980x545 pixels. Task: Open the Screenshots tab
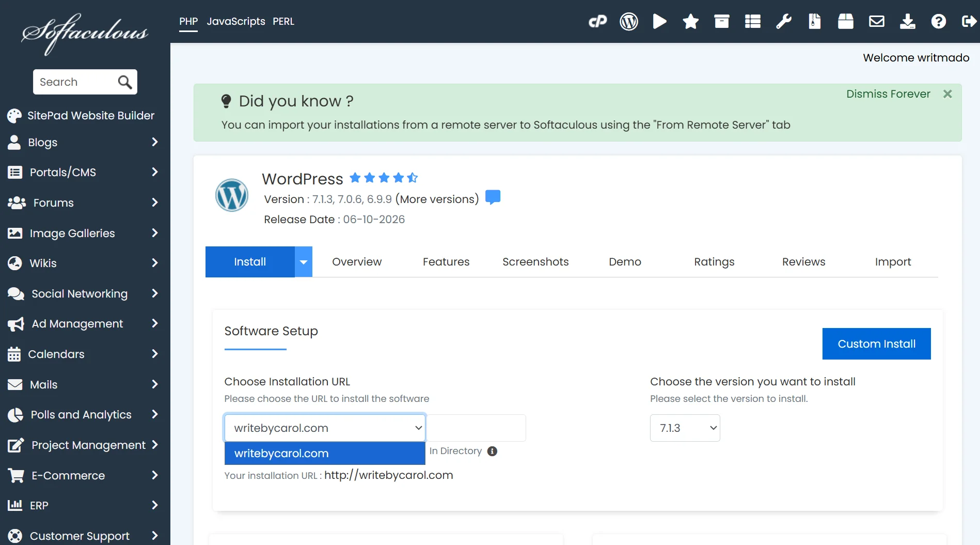click(535, 262)
